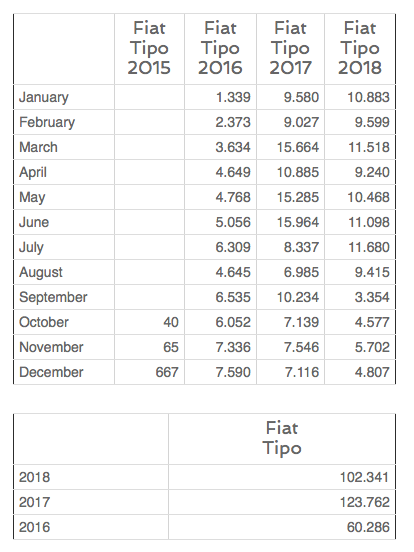Click the 2017 row label in summary table
Screen dimensions: 414x552
tap(34, 502)
